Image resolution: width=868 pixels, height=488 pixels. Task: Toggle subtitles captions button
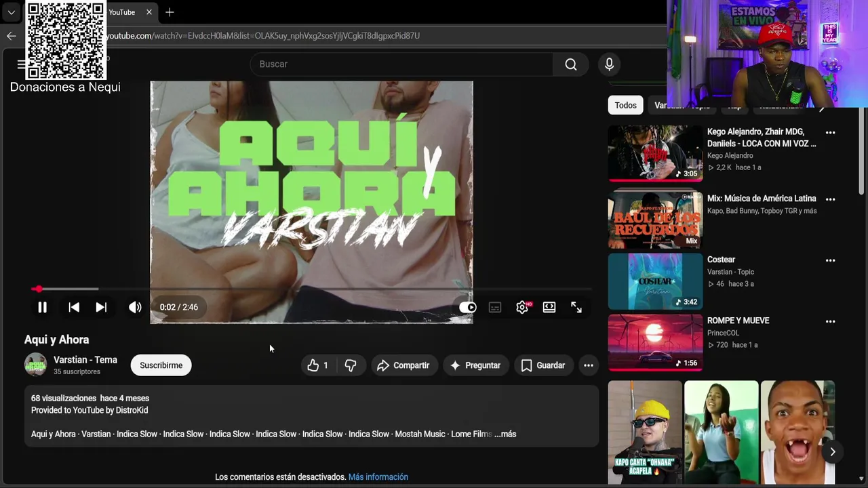pyautogui.click(x=495, y=307)
